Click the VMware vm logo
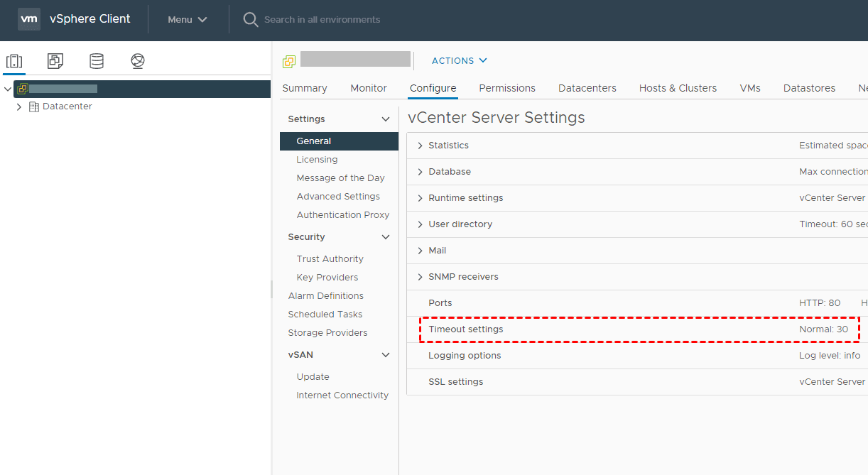This screenshot has height=475, width=868. tap(29, 19)
